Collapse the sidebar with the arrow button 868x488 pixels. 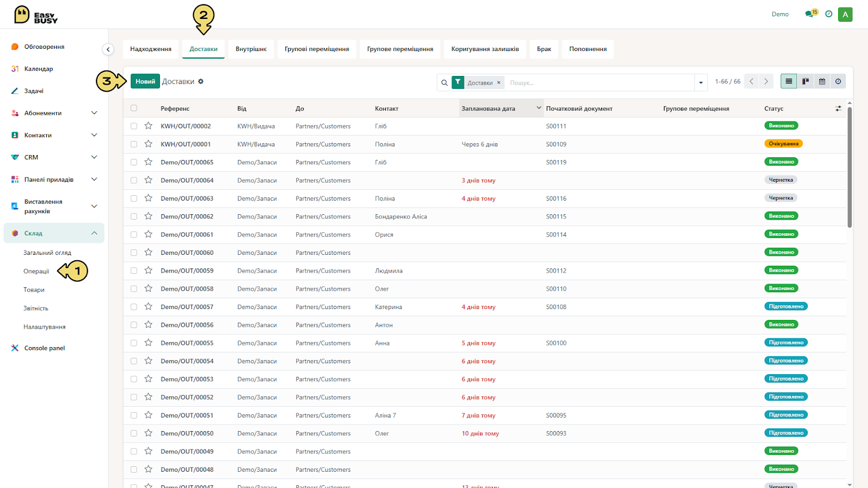(108, 49)
